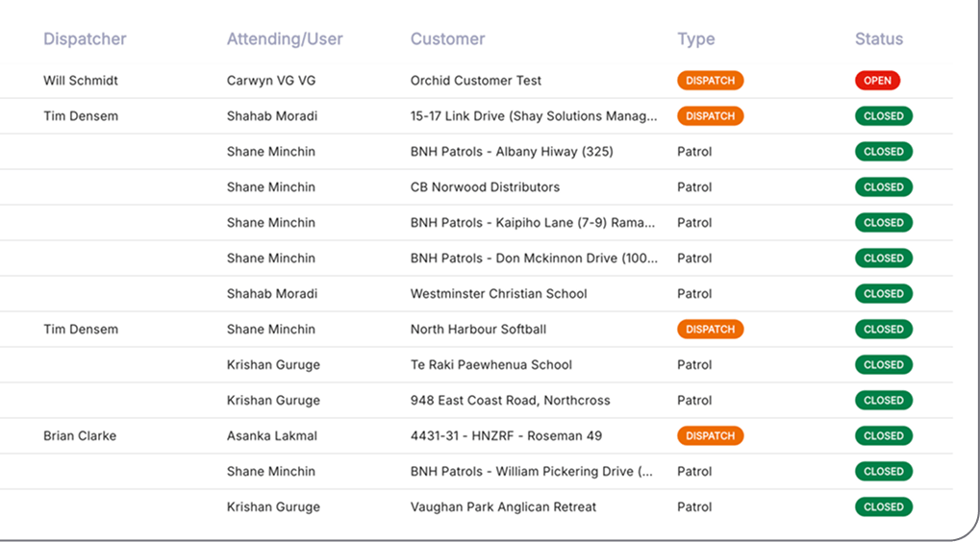Screen dimensions: 980x542
Task: Select Shane Minchin on William Pickering Drive row
Action: (270, 472)
